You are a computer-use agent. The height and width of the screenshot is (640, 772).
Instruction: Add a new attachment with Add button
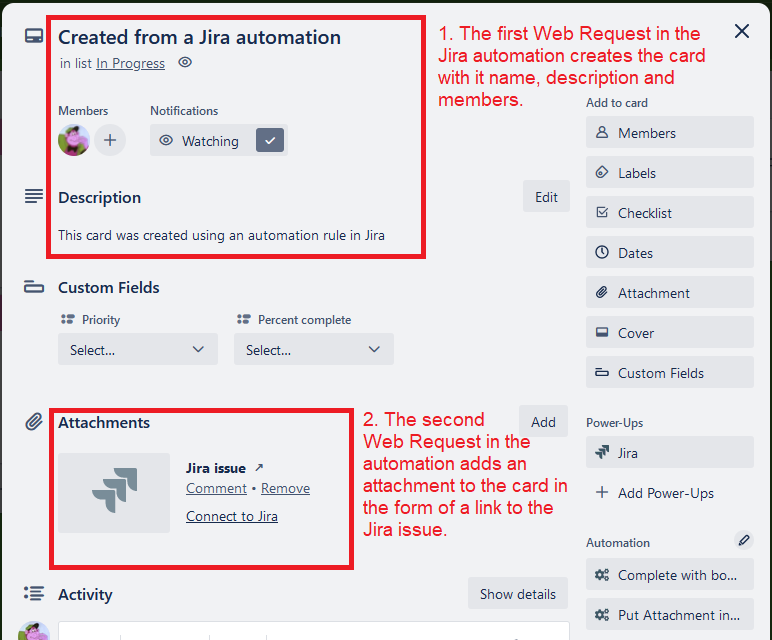543,422
